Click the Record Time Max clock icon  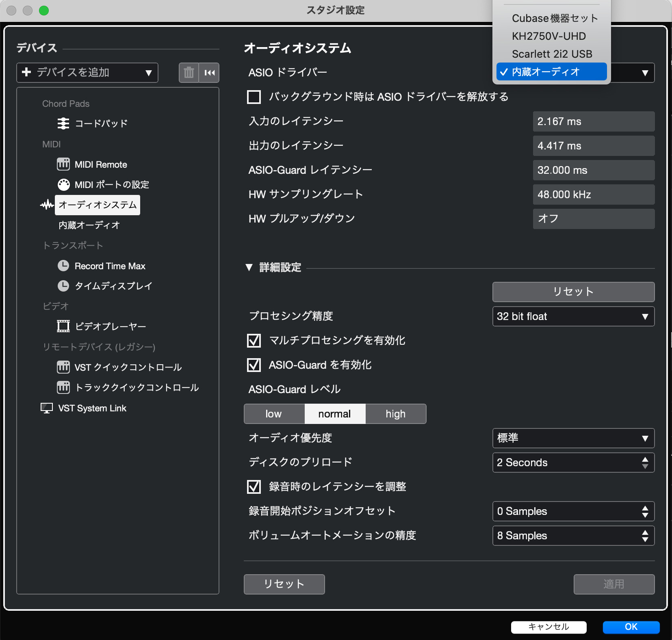click(x=63, y=266)
